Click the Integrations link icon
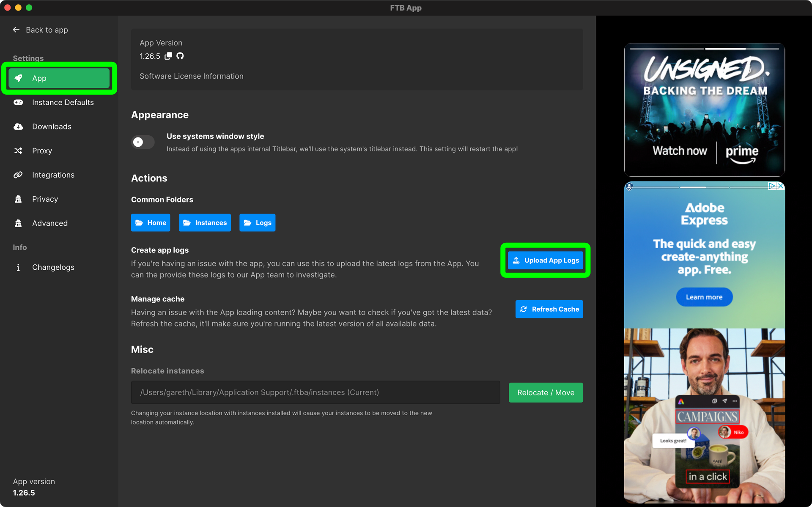 (18, 175)
